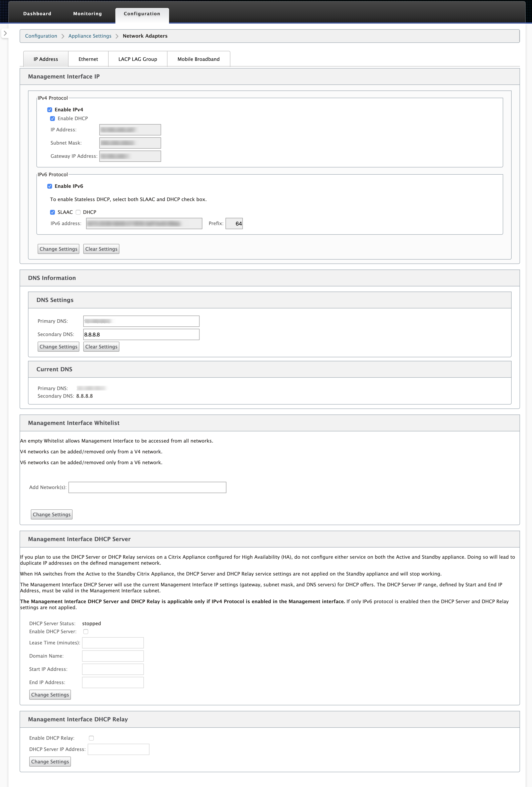
Task: Click the Current DNS secondary value 8.8.8.8
Action: [84, 396]
